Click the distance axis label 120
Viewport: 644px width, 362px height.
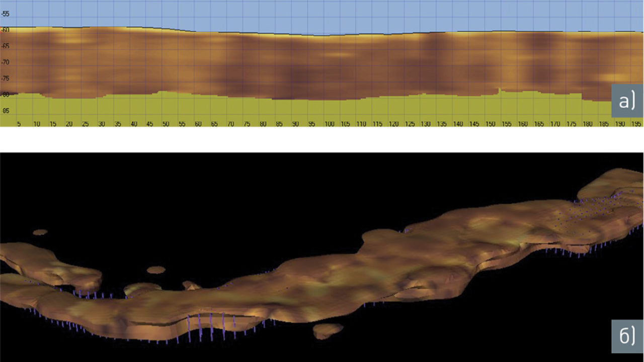(393, 124)
